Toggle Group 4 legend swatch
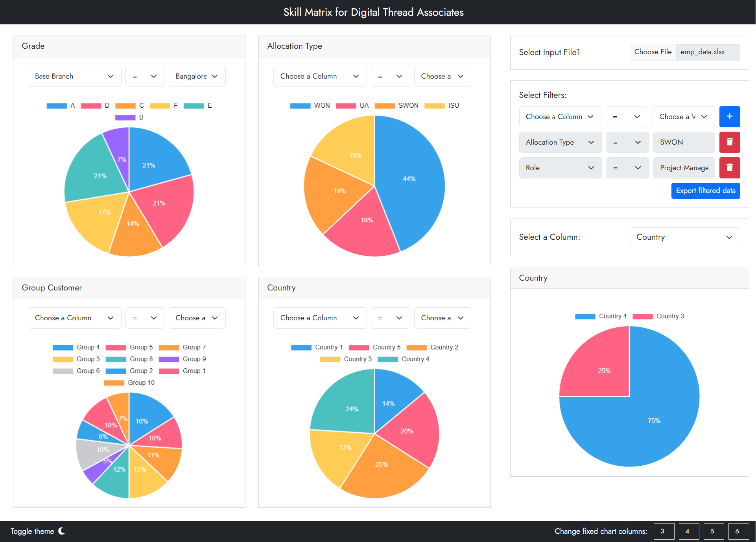Viewport: 756px width, 542px height. click(63, 347)
